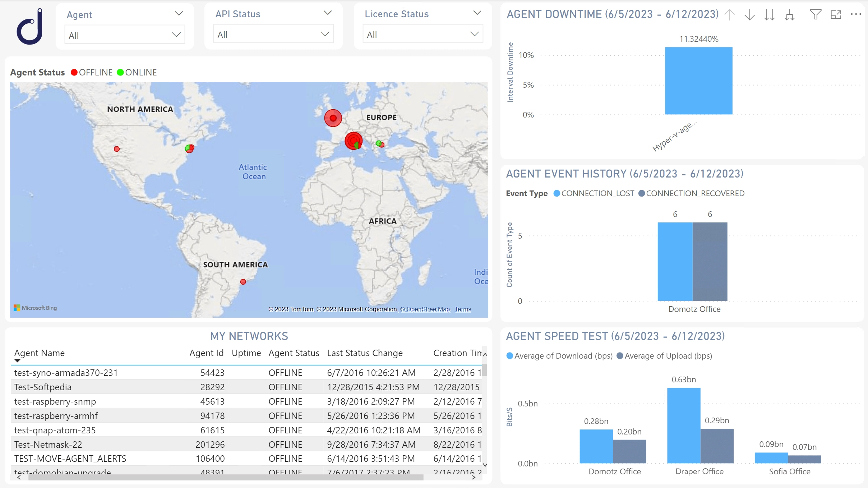Open more options ellipsis on Agent Downtime
This screenshot has height=488, width=868.
[856, 14]
